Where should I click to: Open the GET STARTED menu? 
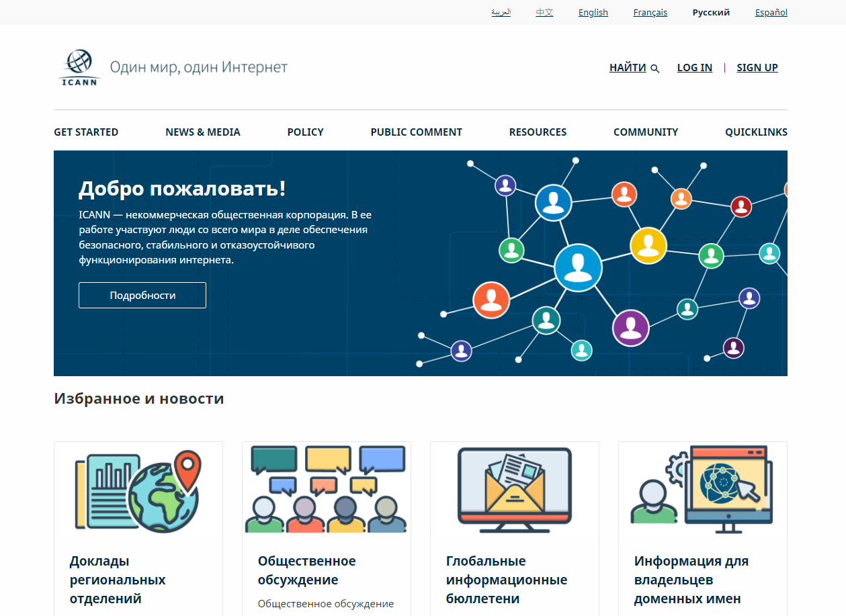coord(86,132)
